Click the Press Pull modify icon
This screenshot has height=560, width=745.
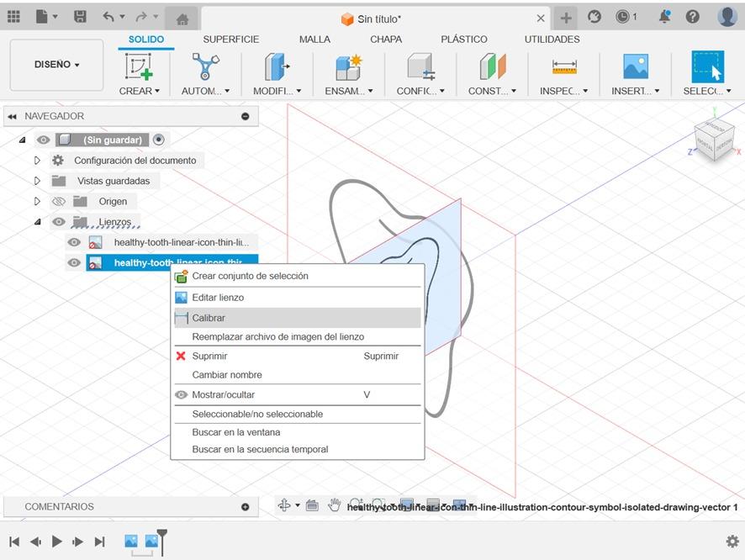click(277, 66)
